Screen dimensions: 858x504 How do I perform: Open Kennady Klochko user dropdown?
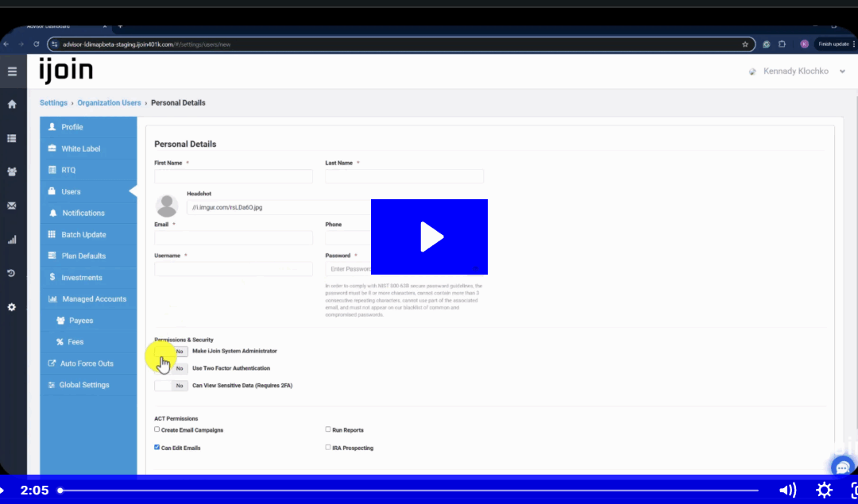(x=798, y=71)
